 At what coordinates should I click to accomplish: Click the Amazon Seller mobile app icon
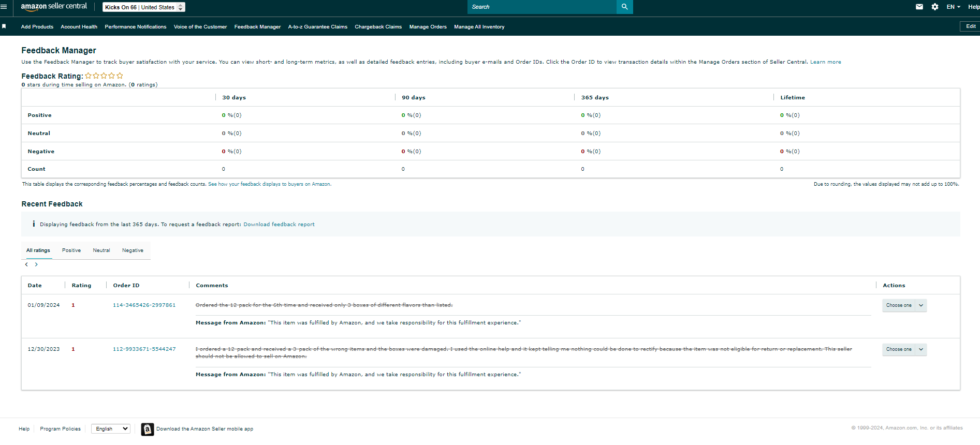[x=148, y=429]
